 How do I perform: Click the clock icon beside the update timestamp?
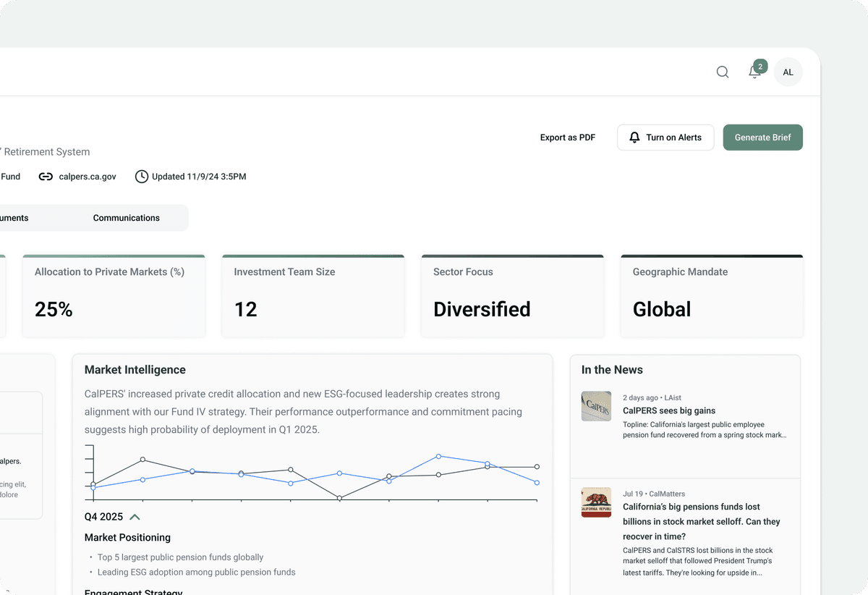(142, 176)
